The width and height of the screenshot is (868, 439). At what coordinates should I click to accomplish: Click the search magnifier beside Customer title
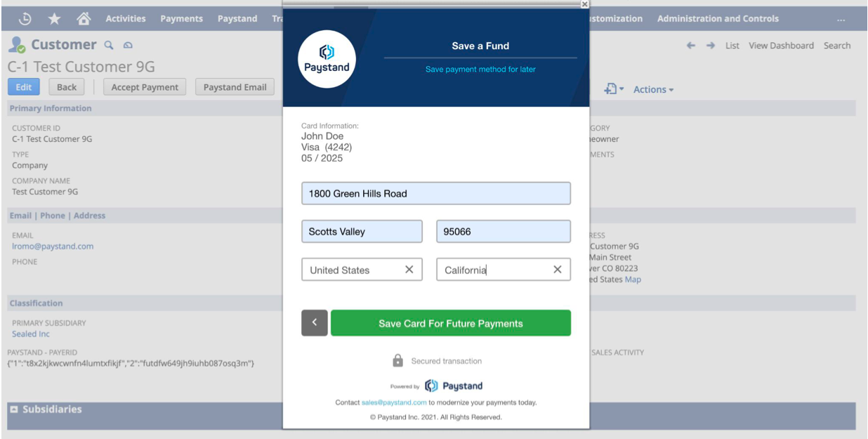coord(109,45)
